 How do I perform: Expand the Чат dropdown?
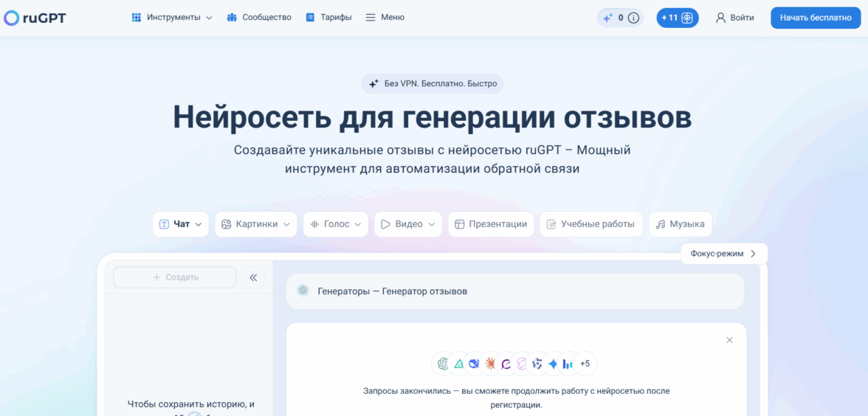[x=181, y=224]
